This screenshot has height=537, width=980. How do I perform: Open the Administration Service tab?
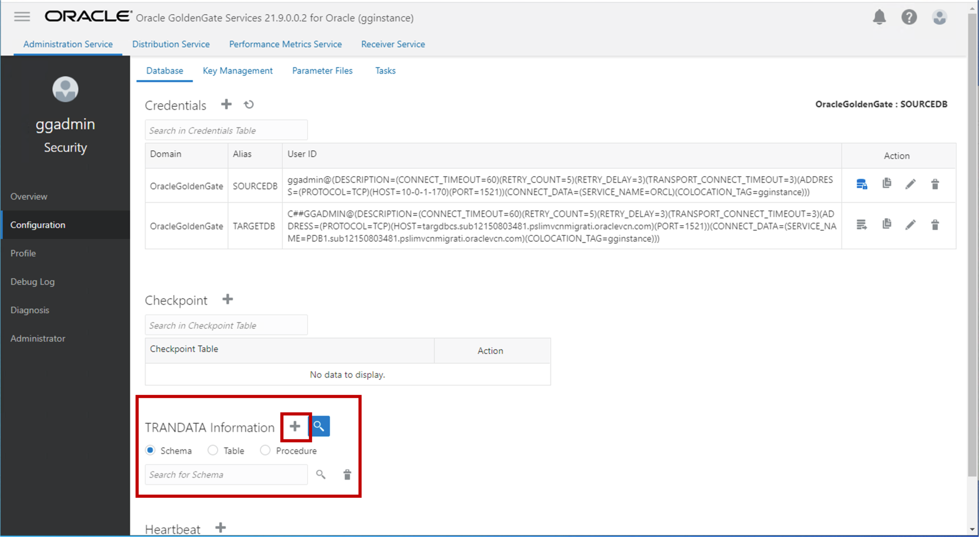[x=68, y=44]
